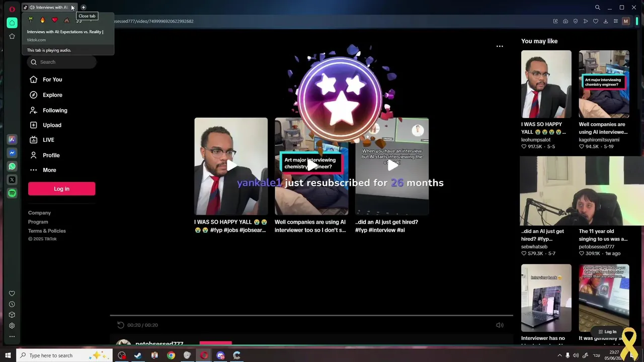Open Opera start page home icon
Image resolution: width=644 pixels, height=362 pixels.
point(12,23)
